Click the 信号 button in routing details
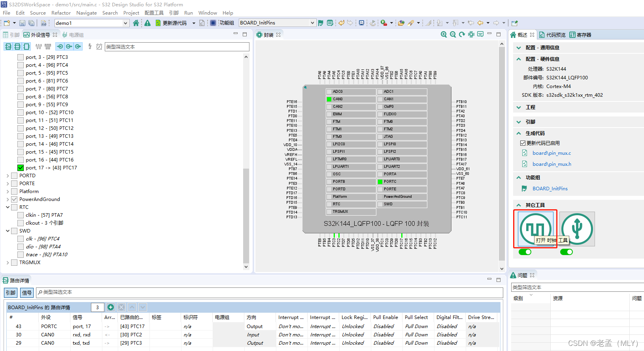 click(x=27, y=293)
